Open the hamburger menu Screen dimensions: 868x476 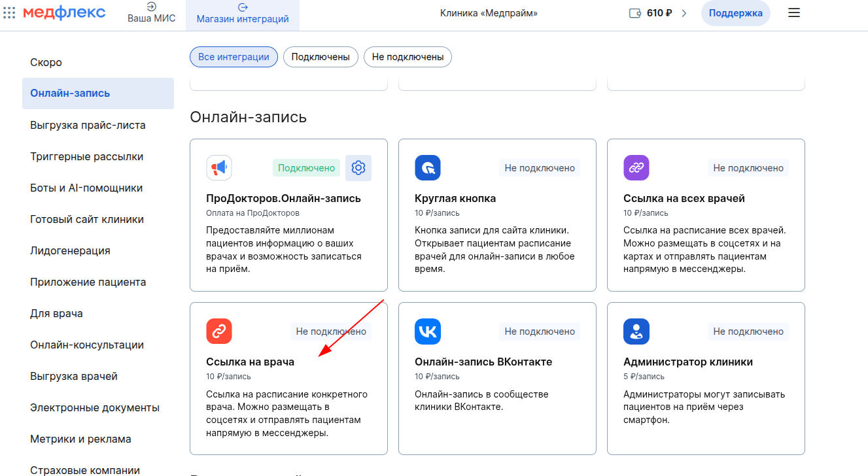(x=793, y=13)
